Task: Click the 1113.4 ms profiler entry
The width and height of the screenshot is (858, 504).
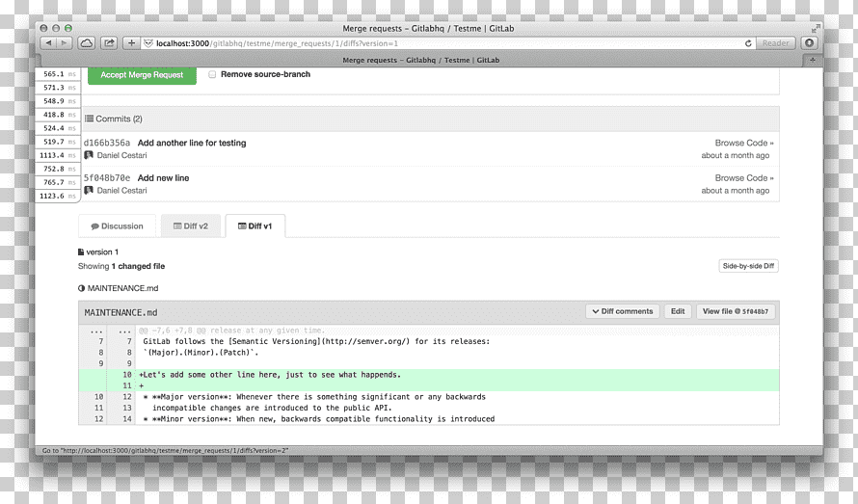Action: pyautogui.click(x=58, y=155)
